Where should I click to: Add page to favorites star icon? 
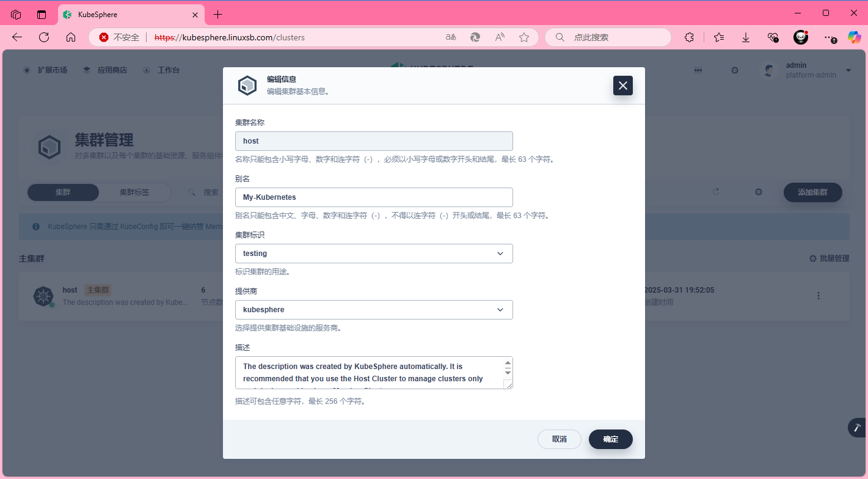pos(523,37)
